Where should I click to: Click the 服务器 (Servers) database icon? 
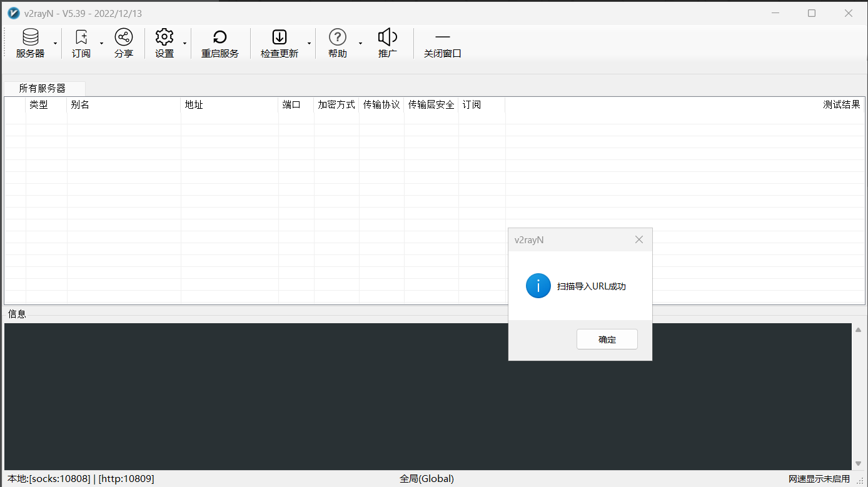30,38
